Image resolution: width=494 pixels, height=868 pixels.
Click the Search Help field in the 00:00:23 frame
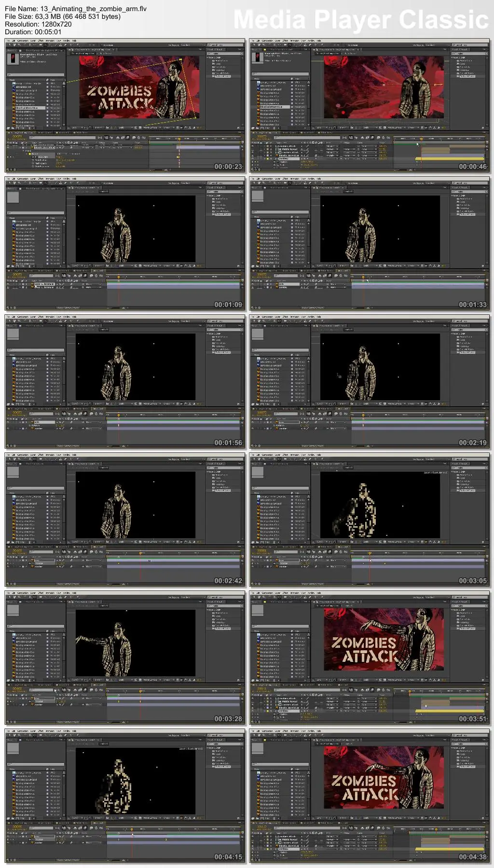coord(224,45)
